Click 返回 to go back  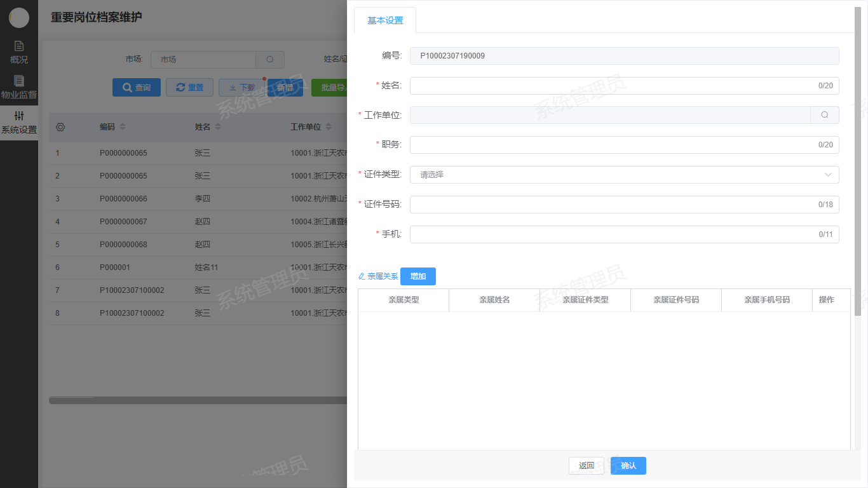[x=586, y=466]
